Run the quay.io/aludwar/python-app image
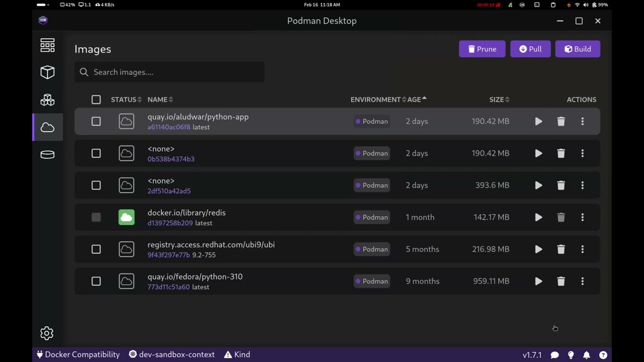Viewport: 644px width, 362px height. pyautogui.click(x=538, y=121)
